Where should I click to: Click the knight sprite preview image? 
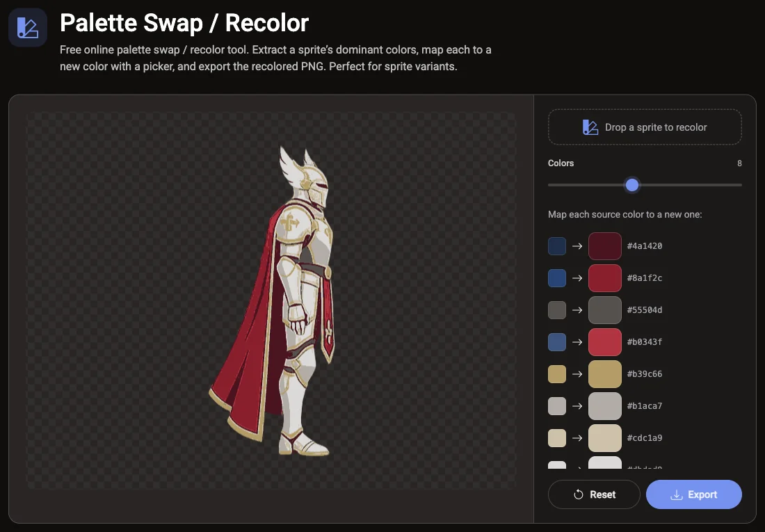[x=272, y=300]
